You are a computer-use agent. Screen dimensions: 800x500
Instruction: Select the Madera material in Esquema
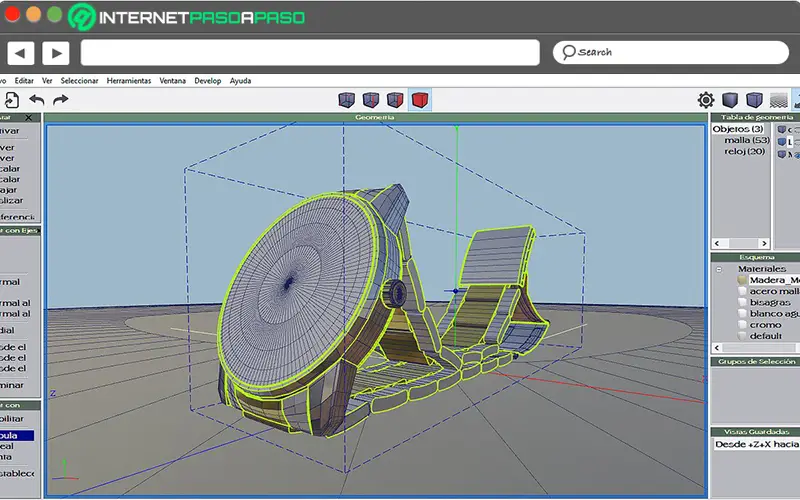pyautogui.click(x=773, y=280)
